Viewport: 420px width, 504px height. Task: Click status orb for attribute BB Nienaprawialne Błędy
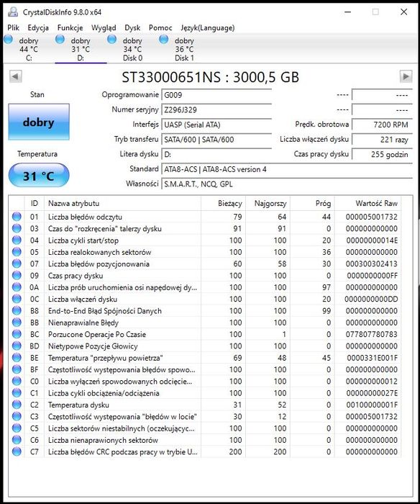point(17,323)
